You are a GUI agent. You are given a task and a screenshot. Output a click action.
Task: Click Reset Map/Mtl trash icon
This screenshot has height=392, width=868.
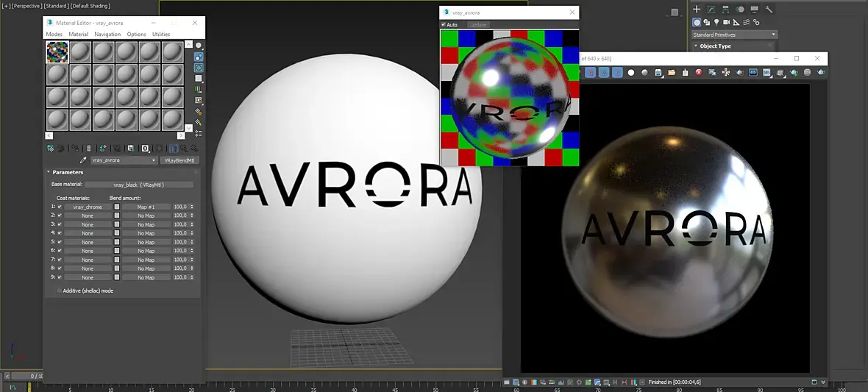click(88, 149)
